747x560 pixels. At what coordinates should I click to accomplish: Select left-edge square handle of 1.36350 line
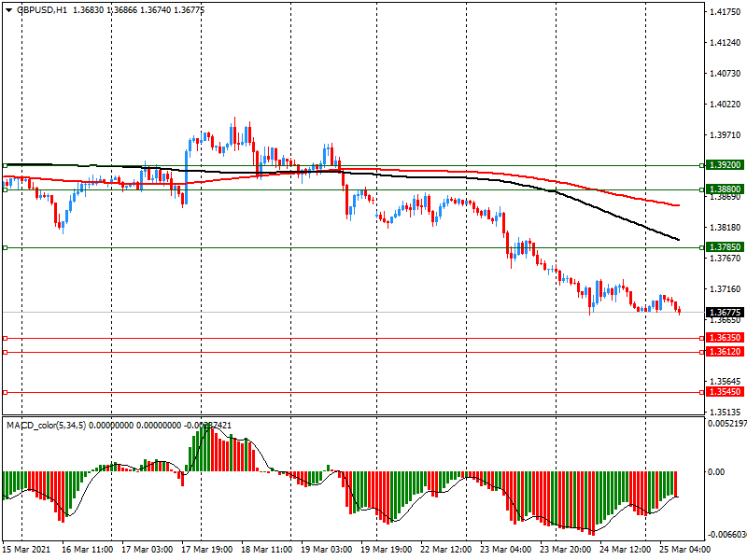[5, 338]
